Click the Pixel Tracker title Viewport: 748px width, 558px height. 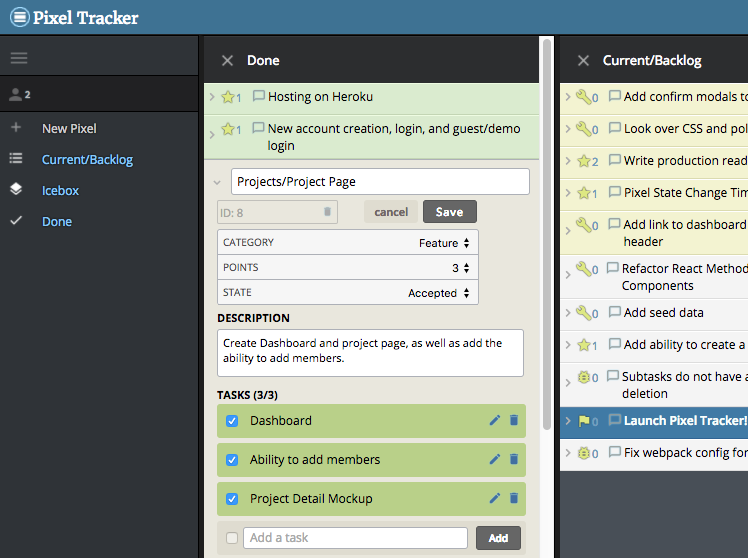tap(85, 18)
